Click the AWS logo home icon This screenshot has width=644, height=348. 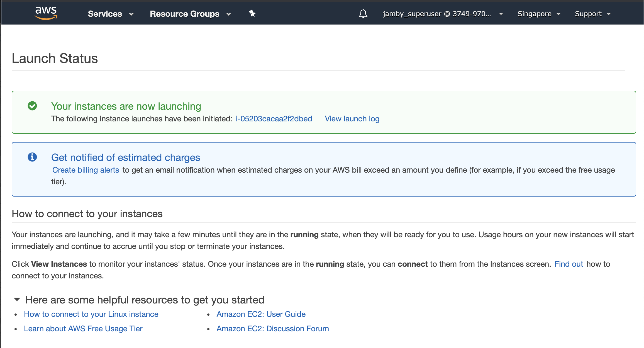(46, 13)
